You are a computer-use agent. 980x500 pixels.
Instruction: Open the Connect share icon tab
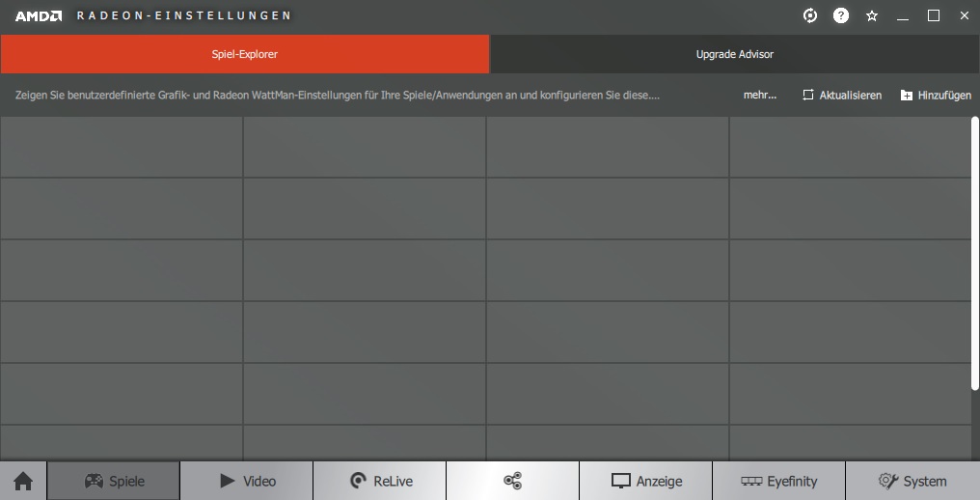[x=513, y=482]
